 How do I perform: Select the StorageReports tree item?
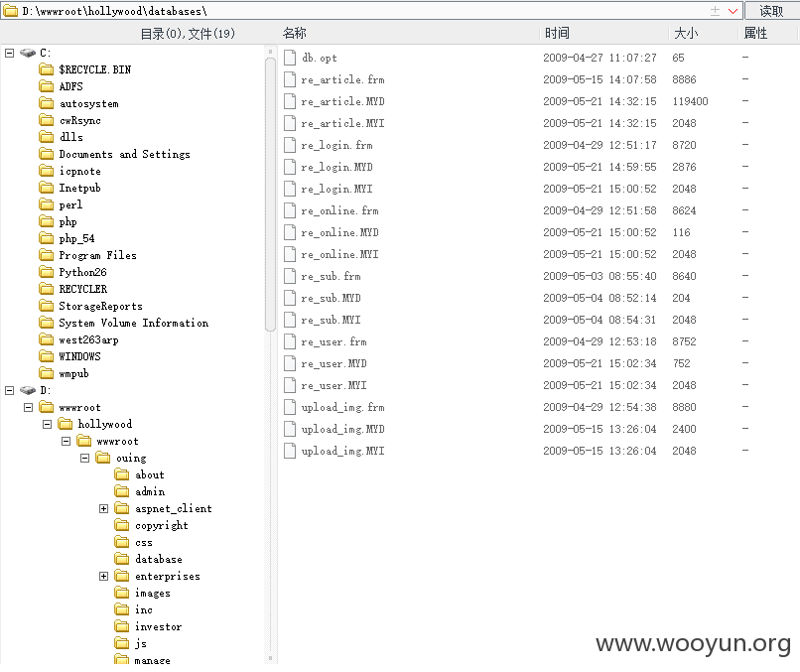point(100,306)
